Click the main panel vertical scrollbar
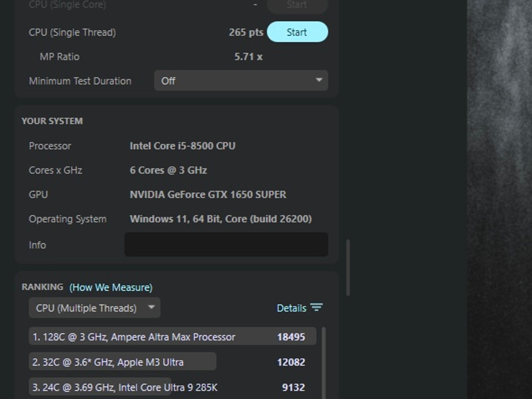The image size is (532, 399). pos(348,268)
